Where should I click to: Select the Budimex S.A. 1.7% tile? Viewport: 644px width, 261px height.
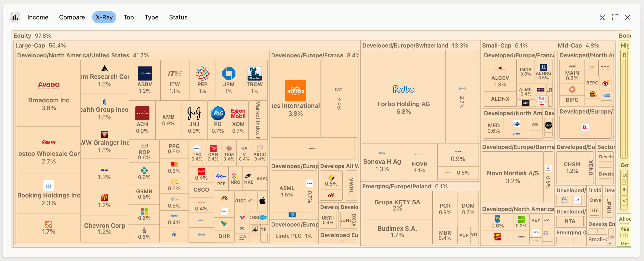coord(397,231)
